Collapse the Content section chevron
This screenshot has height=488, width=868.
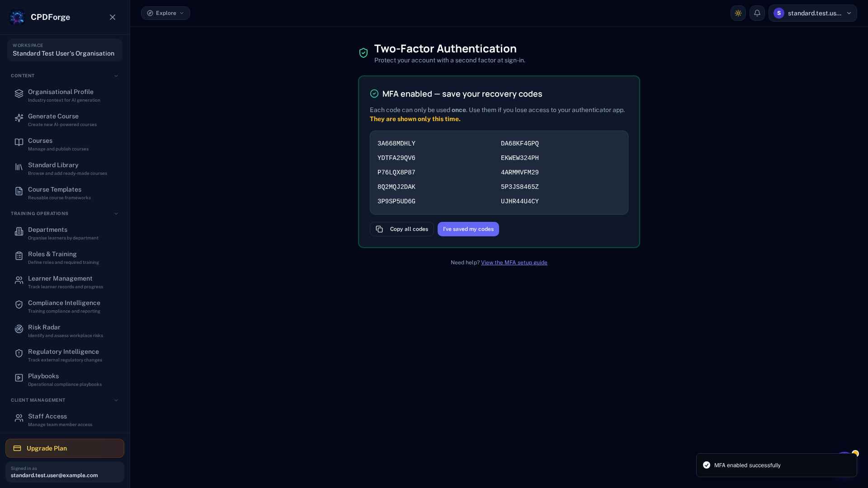click(116, 76)
